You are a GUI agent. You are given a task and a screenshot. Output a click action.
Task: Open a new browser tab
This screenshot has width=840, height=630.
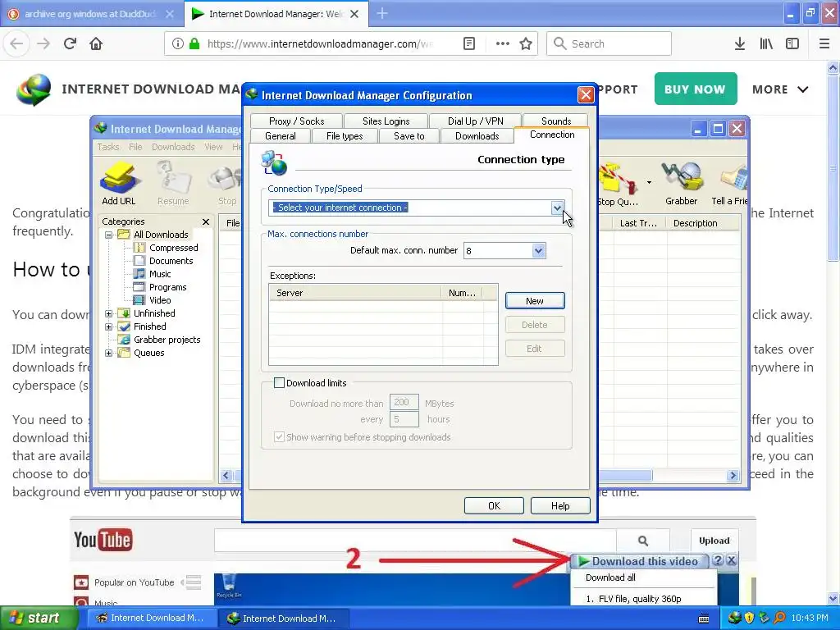(382, 14)
